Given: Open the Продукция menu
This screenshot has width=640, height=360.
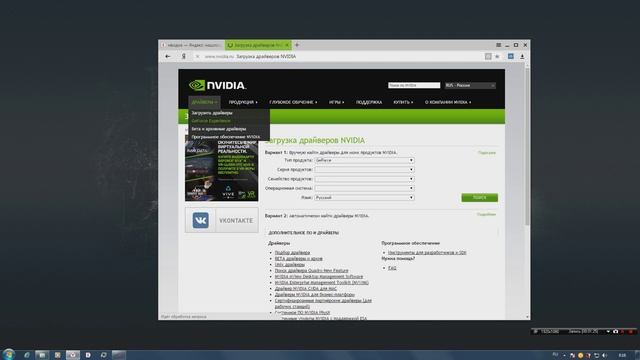Looking at the screenshot, I should pos(243,102).
